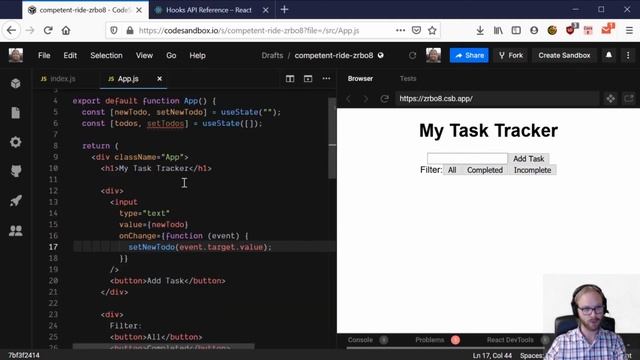Click the editor vertical scrollbar

click(332, 138)
